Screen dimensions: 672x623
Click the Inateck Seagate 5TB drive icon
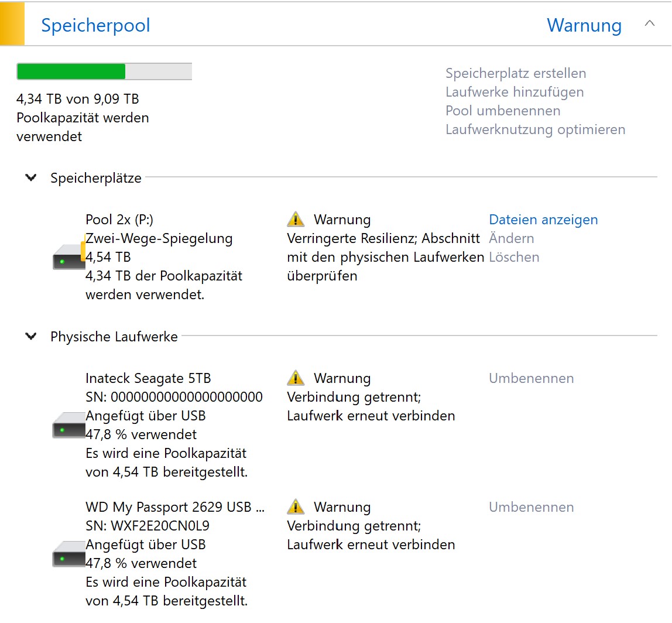[x=69, y=425]
